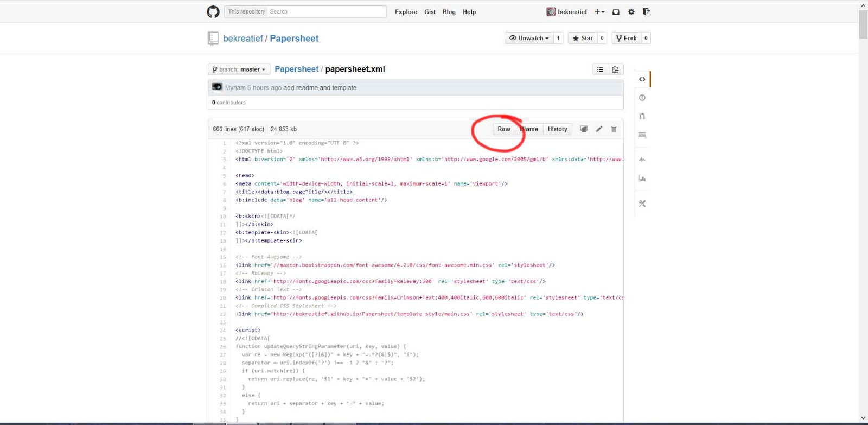Open the Unwatch dropdown

pos(529,38)
